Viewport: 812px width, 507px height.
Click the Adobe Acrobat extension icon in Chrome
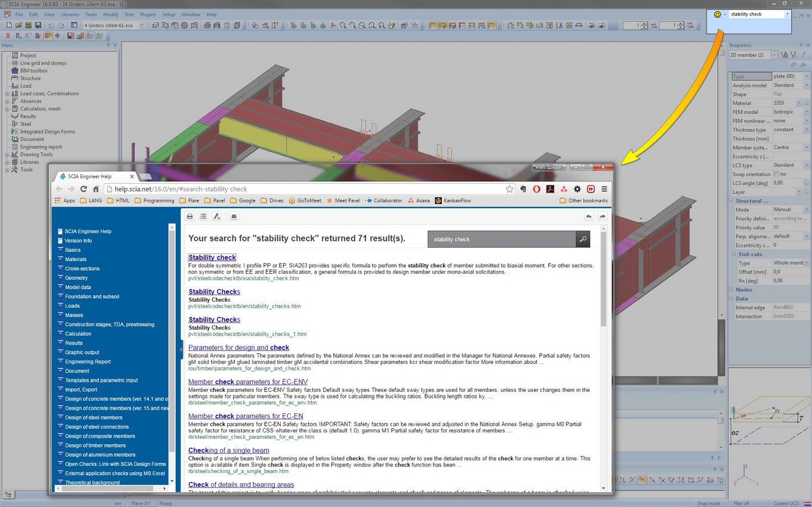pyautogui.click(x=550, y=189)
